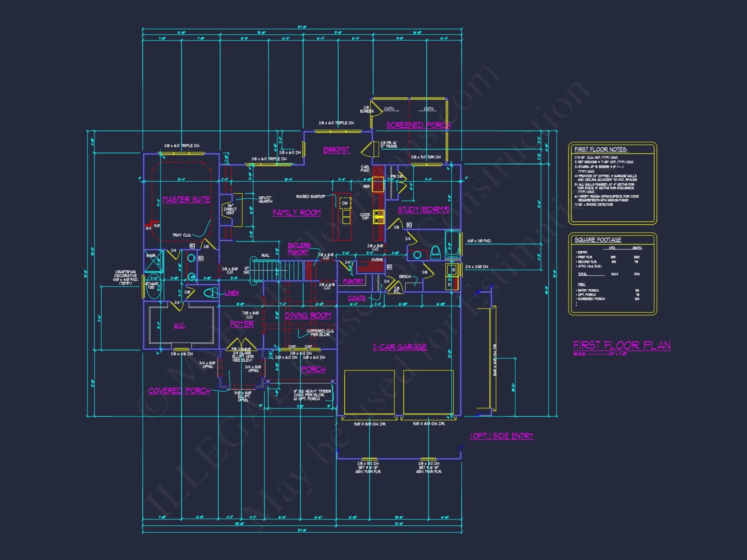Select the STUDY/BDRM.#2 room label
This screenshot has height=560, width=747.
point(424,209)
